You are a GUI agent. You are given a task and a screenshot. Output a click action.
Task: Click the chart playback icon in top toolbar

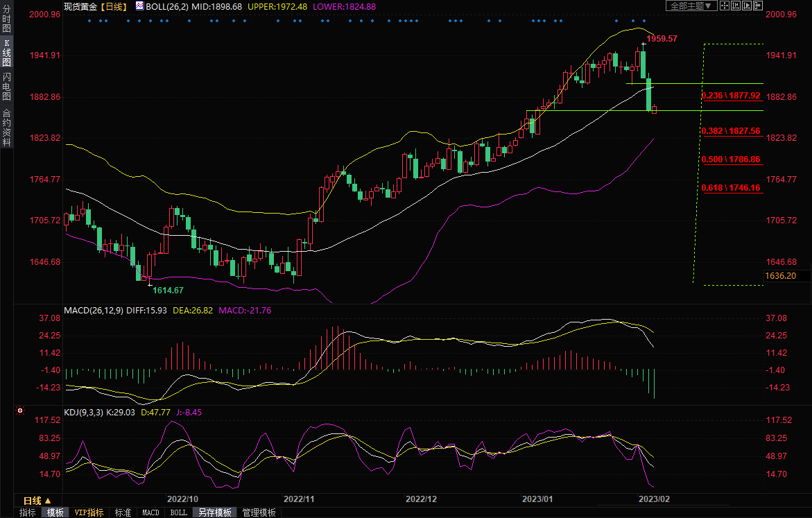747,6
